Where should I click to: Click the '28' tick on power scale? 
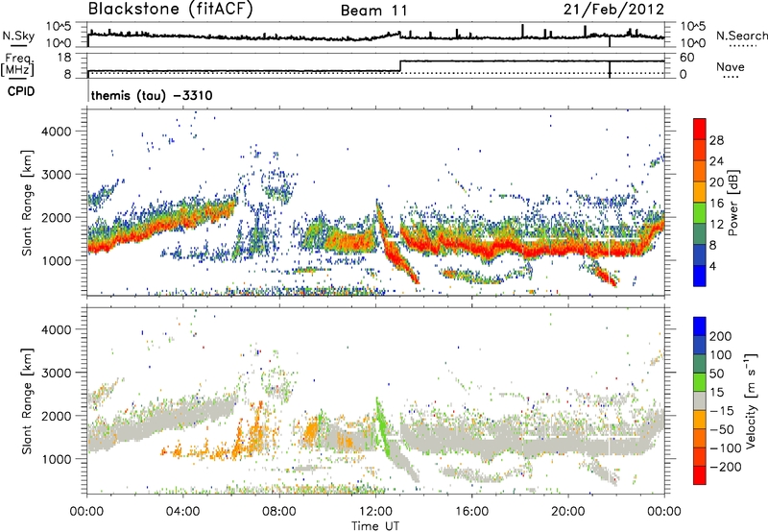716,140
